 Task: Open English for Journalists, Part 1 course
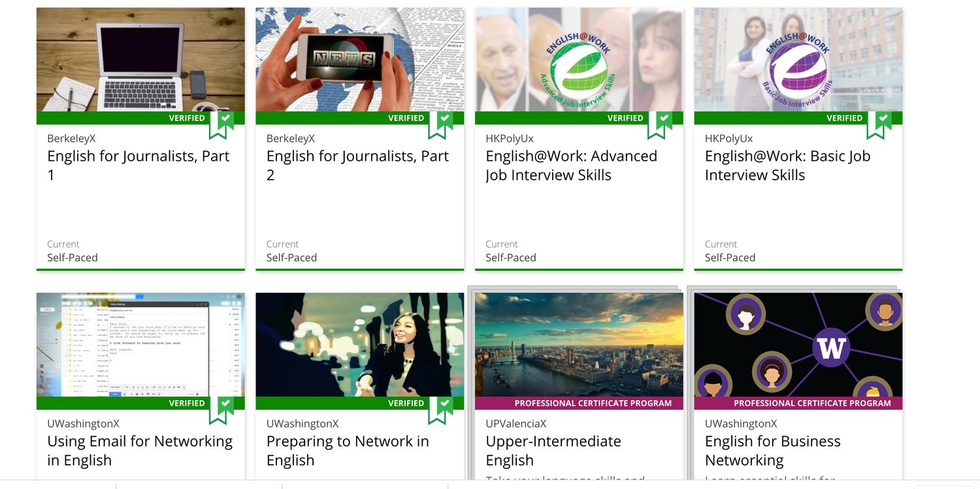139,165
